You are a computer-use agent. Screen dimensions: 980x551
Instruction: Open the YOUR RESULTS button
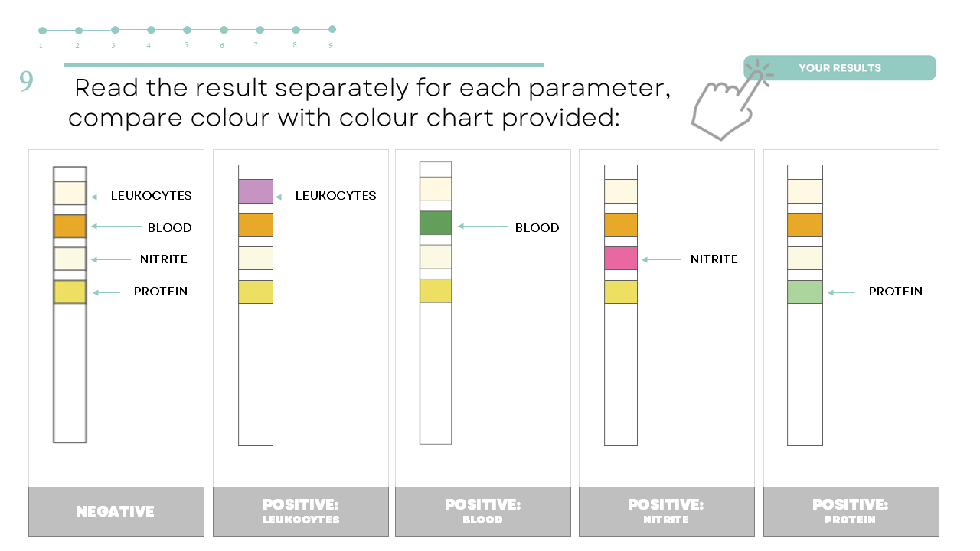click(x=839, y=68)
